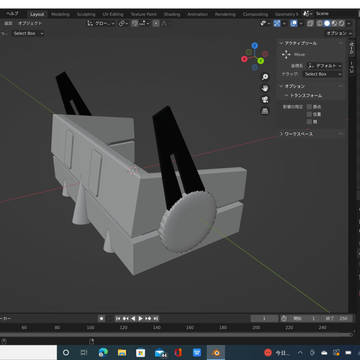Toggle the preview range clock icon
Image resolution: width=360 pixels, height=360 pixels.
284,319
